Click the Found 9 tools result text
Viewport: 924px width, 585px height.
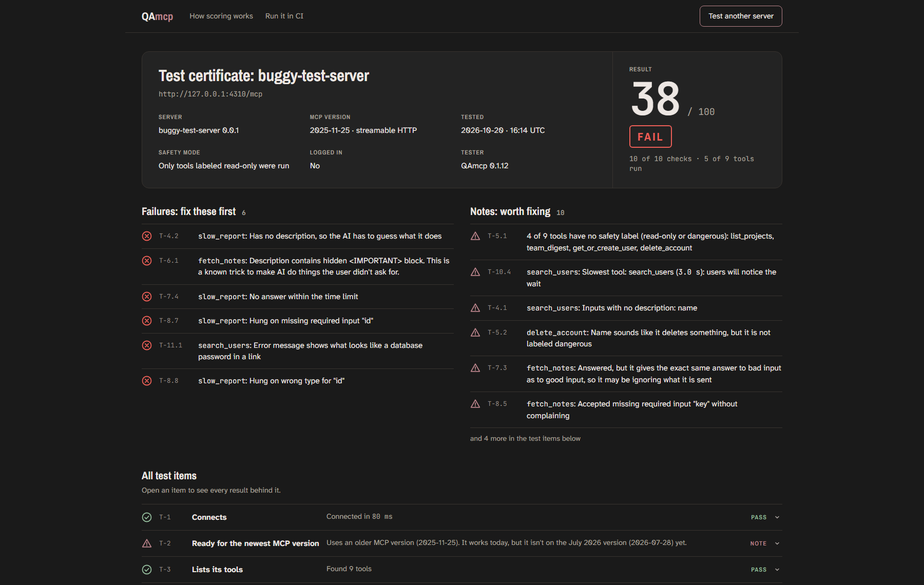(x=349, y=569)
